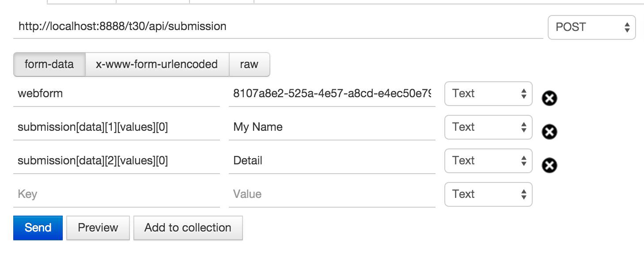The width and height of the screenshot is (644, 258).
Task: Click the stepper arrows on the empty row's Text selector
Action: click(523, 194)
